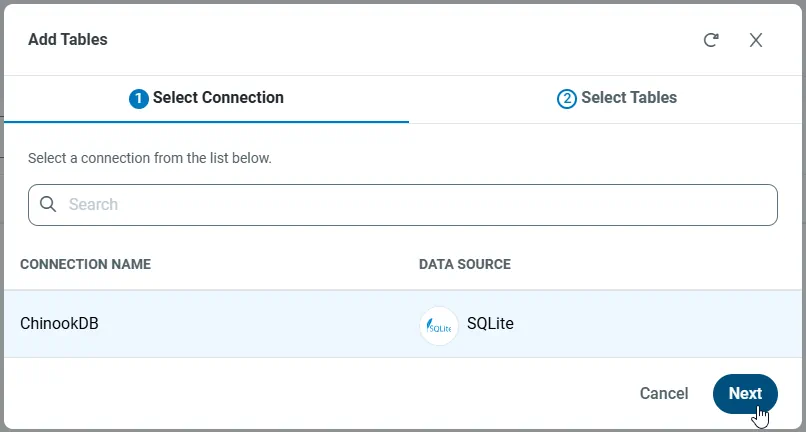Click the SQLite data source label

click(x=490, y=324)
